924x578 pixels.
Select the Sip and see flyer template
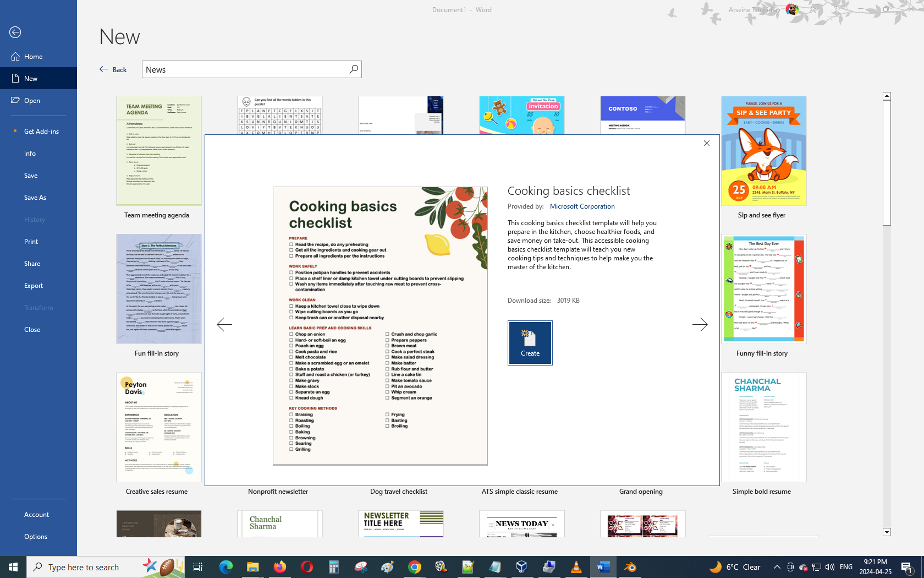[763, 151]
